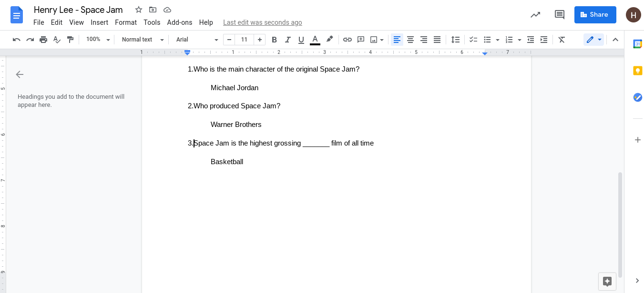644x293 pixels.
Task: Star the Henry Lee - Space Jam document
Action: 139,10
